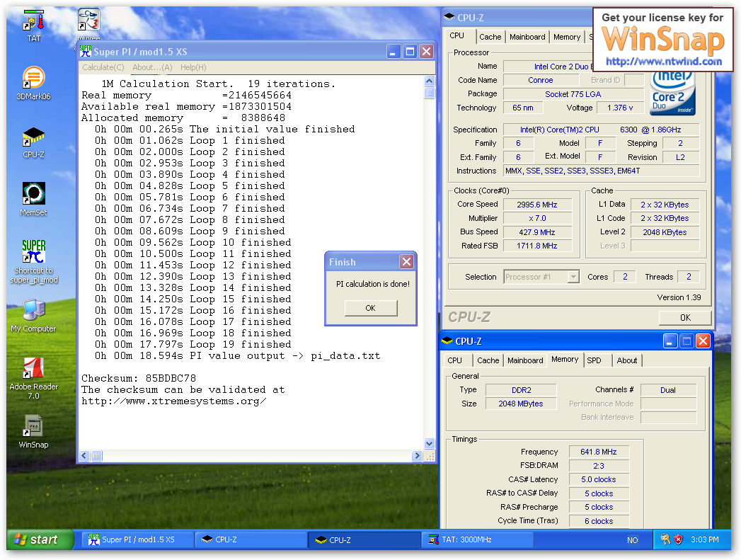This screenshot has height=560, width=741.
Task: Click the memory Frequency value 641.8 MHz
Action: 599,452
